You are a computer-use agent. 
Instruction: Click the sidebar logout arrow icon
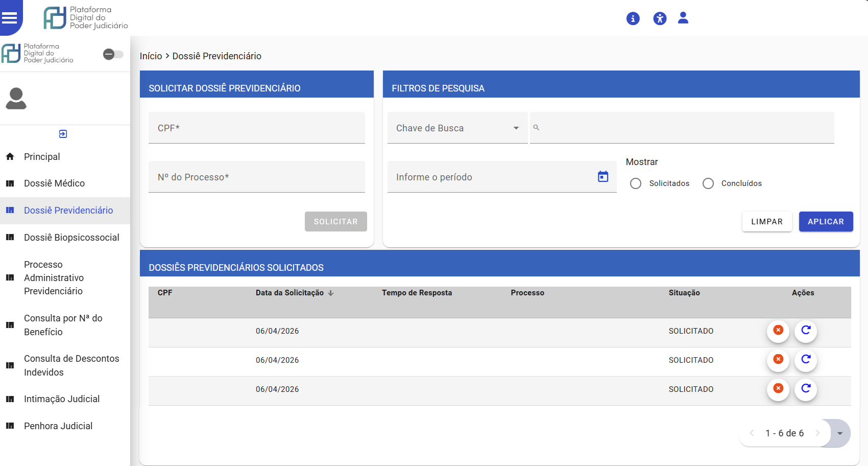(x=63, y=134)
